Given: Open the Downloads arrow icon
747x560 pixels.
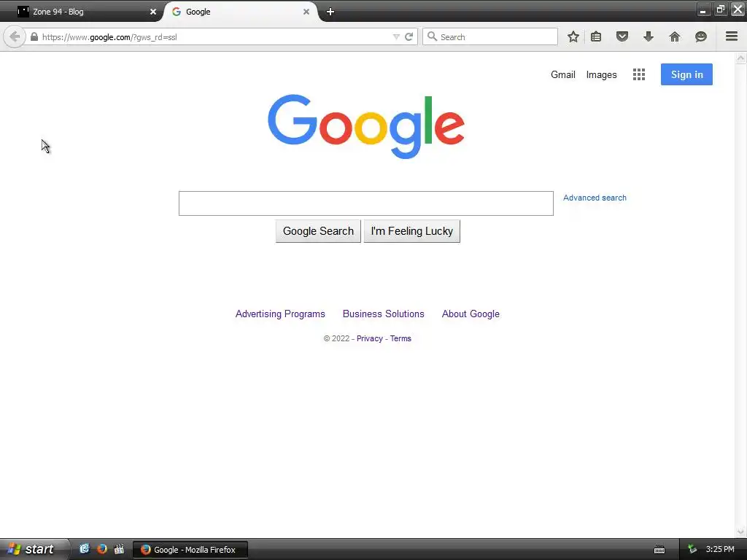Looking at the screenshot, I should tap(649, 36).
